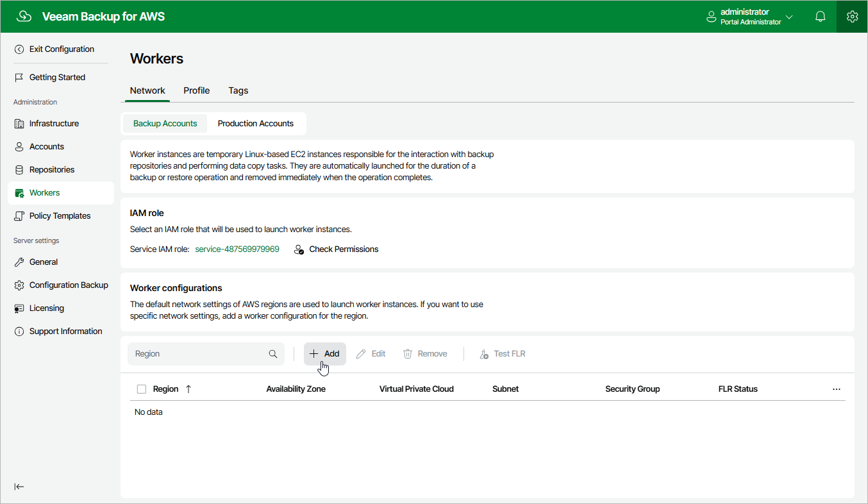Click the Getting Started flag icon
The height and width of the screenshot is (504, 868).
tap(19, 78)
